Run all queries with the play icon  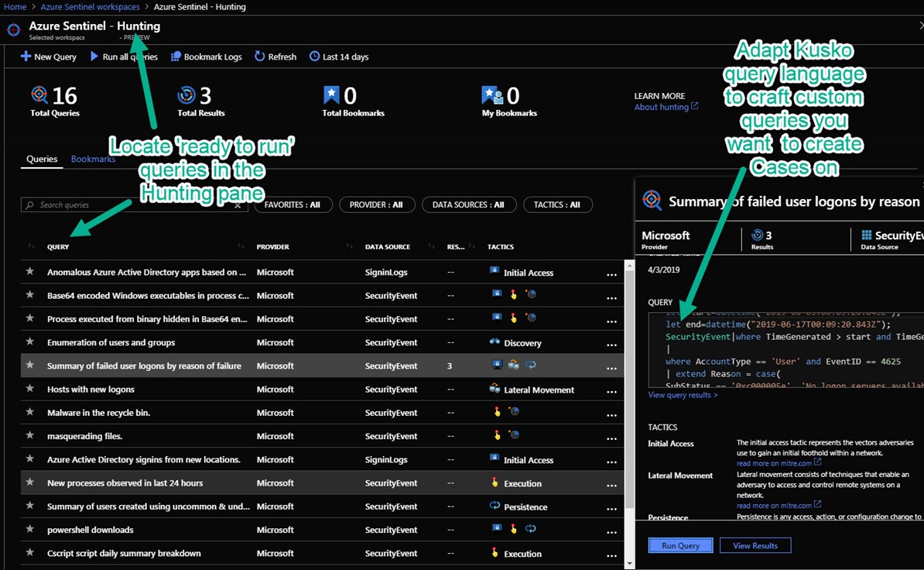pos(94,57)
